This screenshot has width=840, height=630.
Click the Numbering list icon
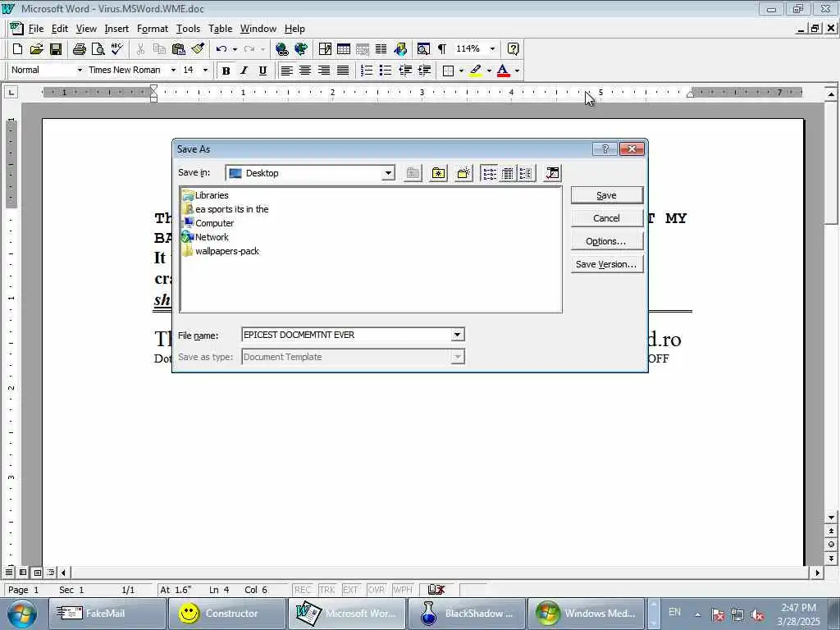tap(367, 71)
